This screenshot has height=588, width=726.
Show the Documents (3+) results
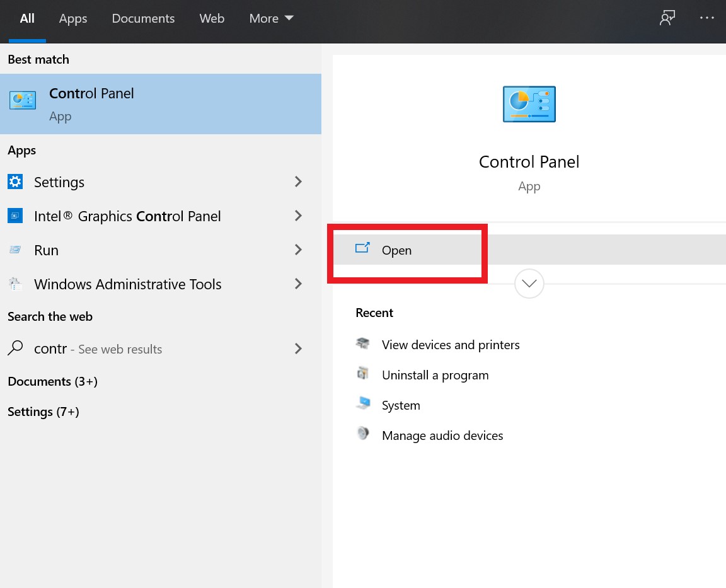pos(53,381)
